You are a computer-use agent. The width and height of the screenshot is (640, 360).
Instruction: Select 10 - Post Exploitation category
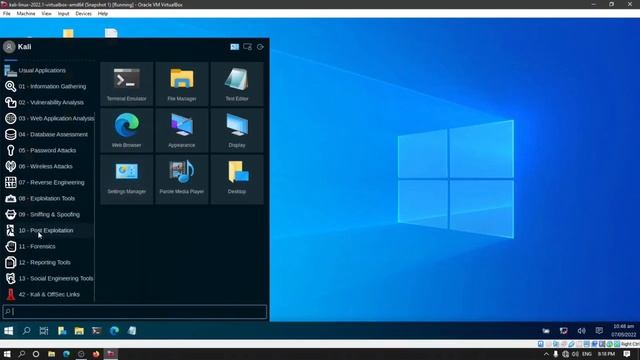(48, 231)
